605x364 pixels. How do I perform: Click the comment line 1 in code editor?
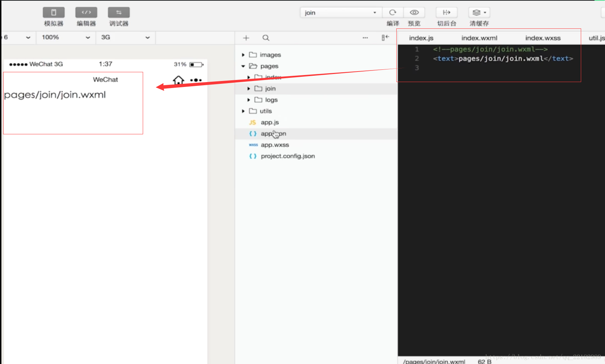tap(490, 49)
